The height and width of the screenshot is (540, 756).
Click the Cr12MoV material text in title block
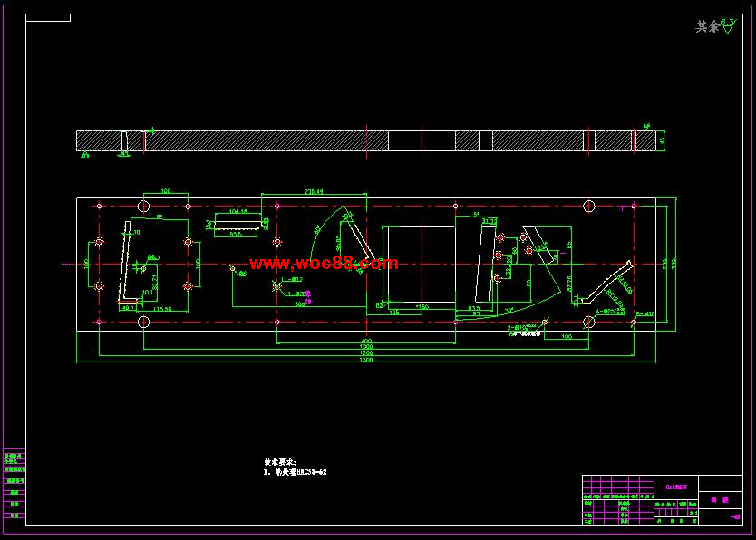tap(676, 487)
